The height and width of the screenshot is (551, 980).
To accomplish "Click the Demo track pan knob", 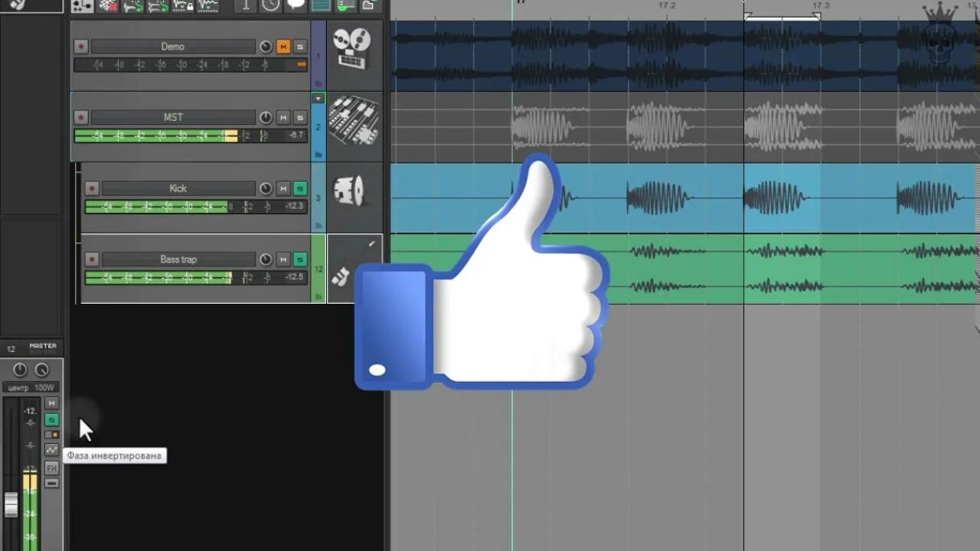I will 266,47.
